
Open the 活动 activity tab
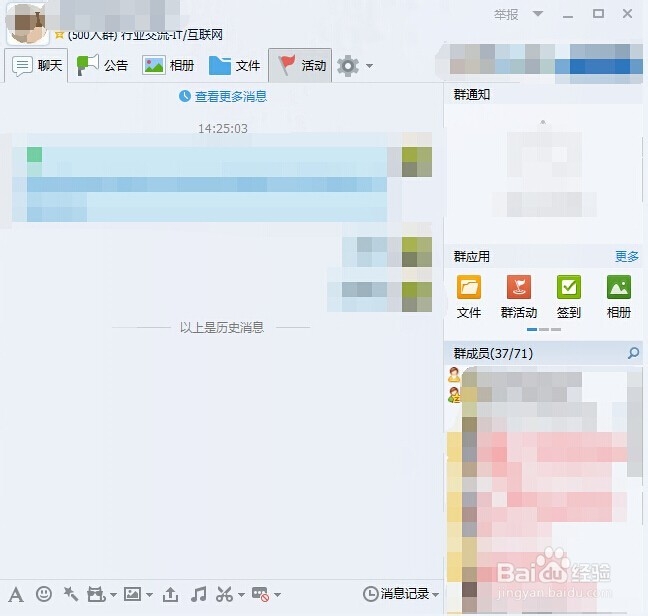(300, 65)
